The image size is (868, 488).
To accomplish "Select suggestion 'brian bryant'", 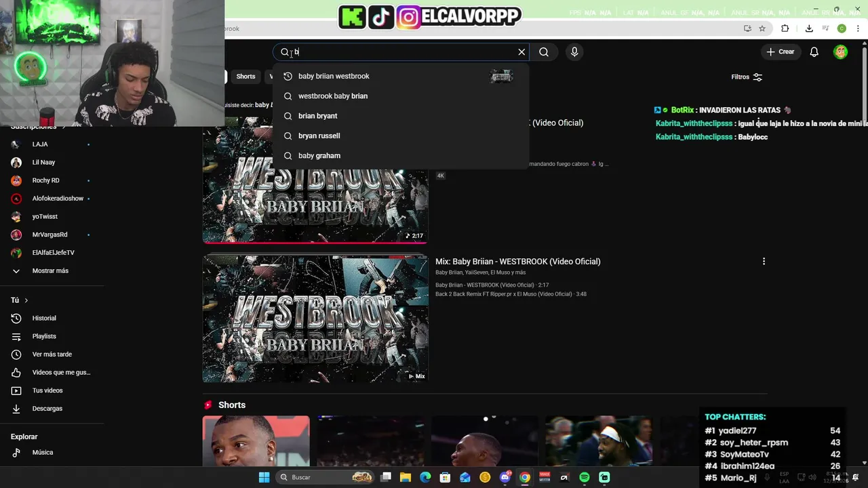I will pyautogui.click(x=400, y=116).
